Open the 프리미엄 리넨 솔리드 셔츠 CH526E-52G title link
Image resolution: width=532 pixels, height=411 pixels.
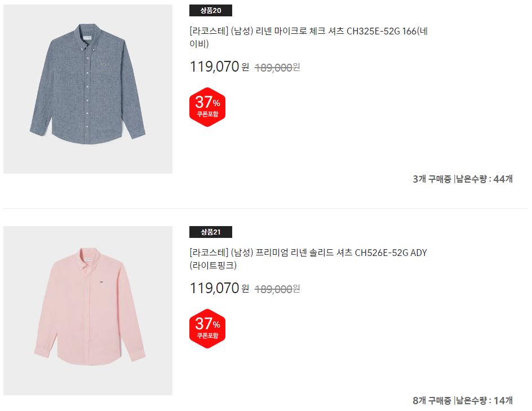(308, 259)
